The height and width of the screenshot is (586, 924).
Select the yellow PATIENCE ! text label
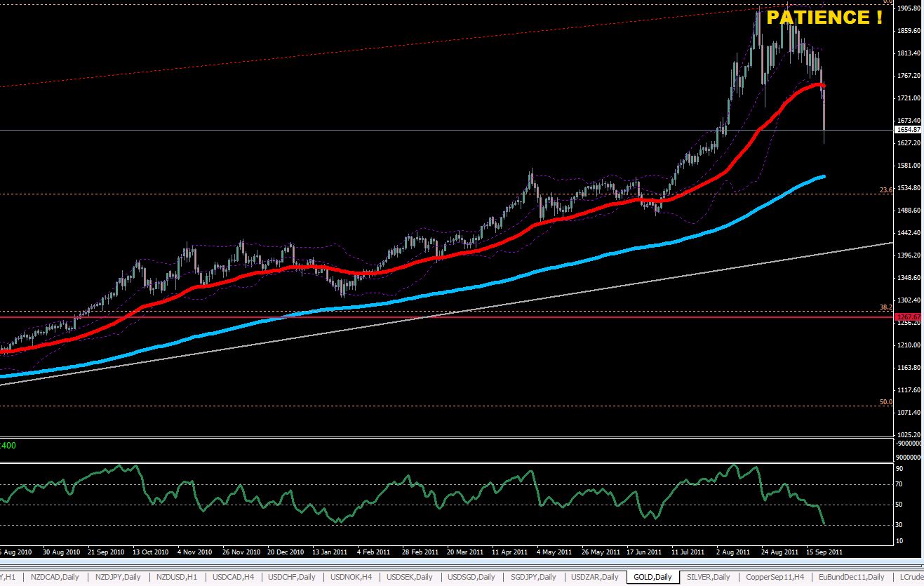tap(824, 18)
